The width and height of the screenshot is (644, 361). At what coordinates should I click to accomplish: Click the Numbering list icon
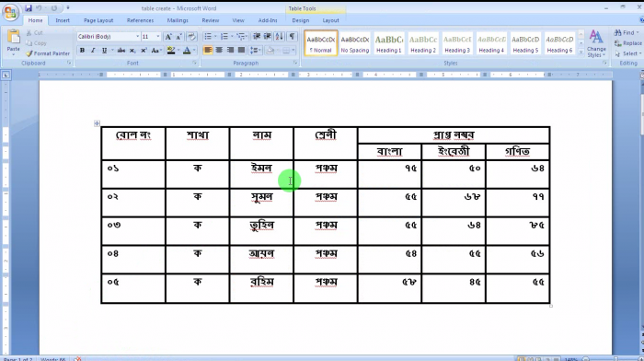click(224, 37)
